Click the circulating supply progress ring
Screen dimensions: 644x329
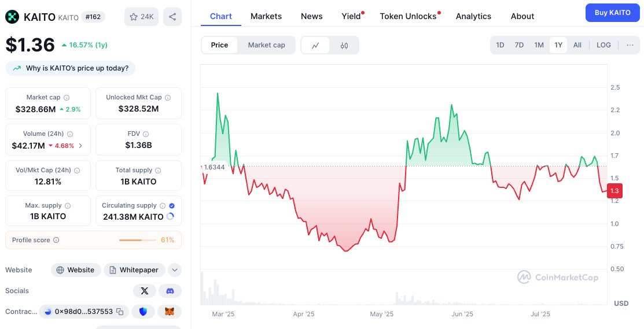click(x=170, y=217)
